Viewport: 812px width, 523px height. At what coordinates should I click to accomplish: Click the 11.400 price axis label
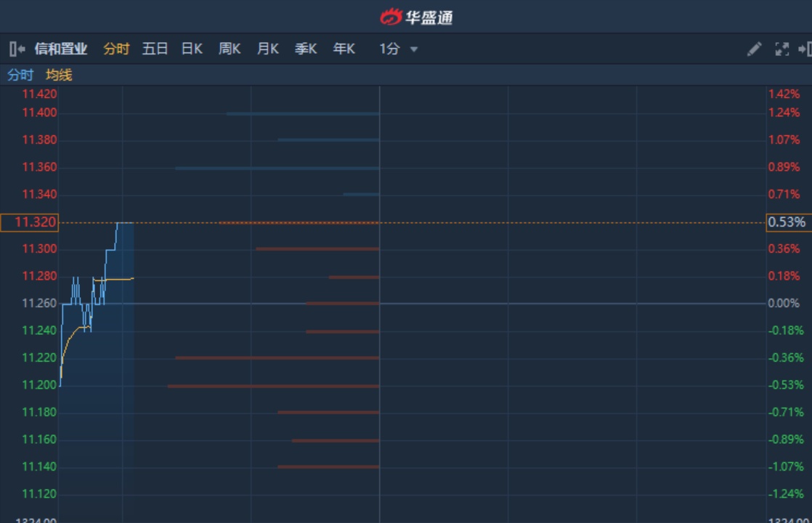[x=39, y=113]
